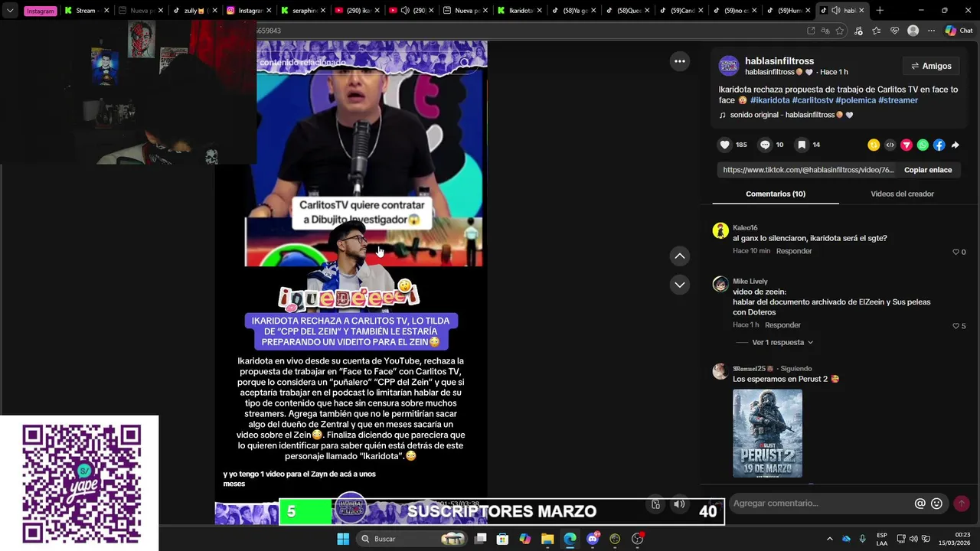
Task: Open the #polemica hashtag
Action: click(855, 100)
